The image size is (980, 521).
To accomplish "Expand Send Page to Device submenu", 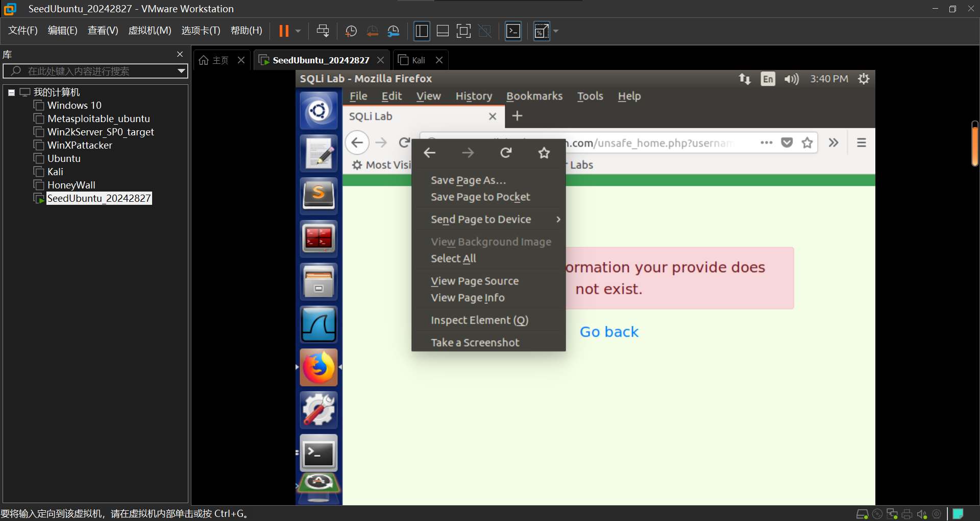I will (489, 220).
